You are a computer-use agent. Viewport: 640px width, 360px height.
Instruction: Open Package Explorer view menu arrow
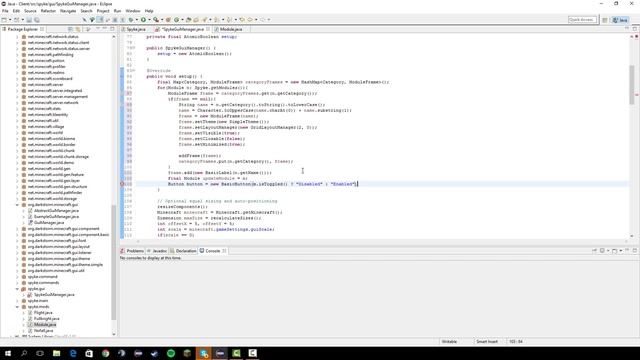[98, 29]
